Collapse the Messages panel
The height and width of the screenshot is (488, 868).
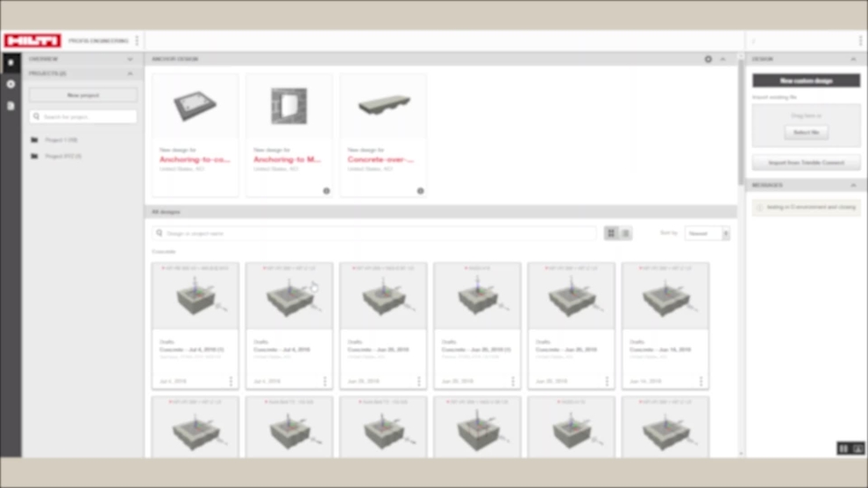coord(853,186)
